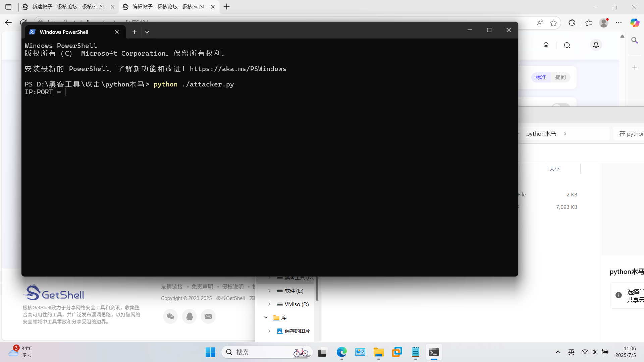This screenshot has width=644, height=362.
Task: Open the Edge tab actions menu icon
Action: [x=8, y=7]
